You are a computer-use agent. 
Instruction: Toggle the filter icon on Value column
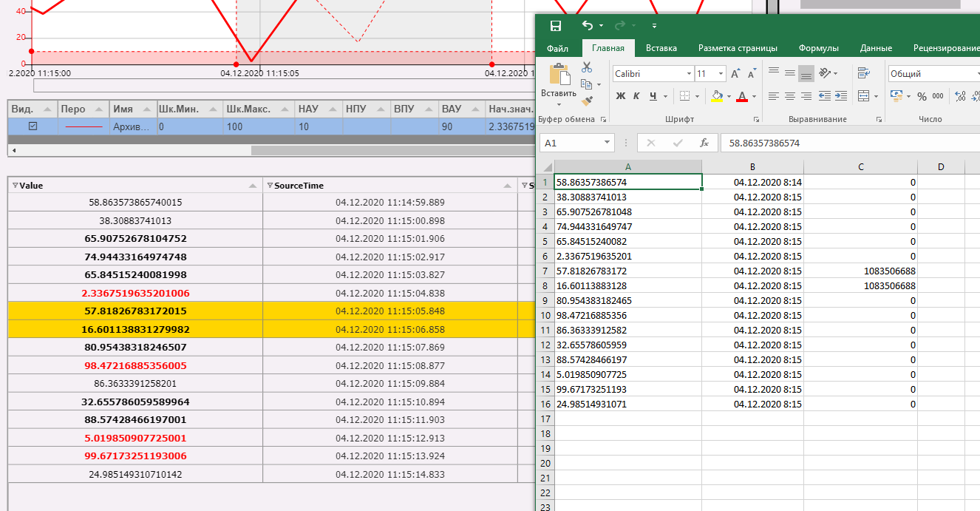pos(15,186)
